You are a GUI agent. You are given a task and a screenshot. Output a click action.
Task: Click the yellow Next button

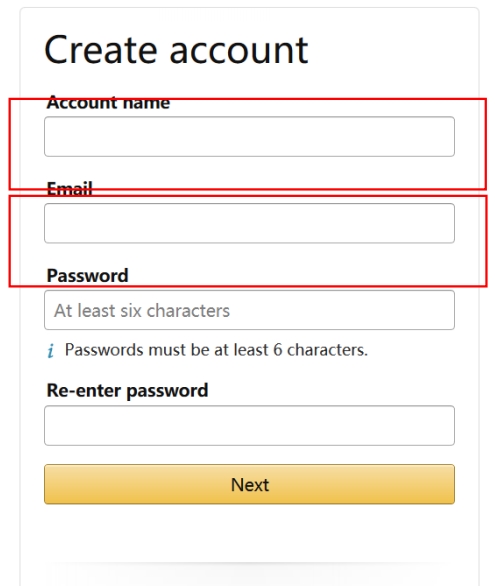click(x=249, y=484)
